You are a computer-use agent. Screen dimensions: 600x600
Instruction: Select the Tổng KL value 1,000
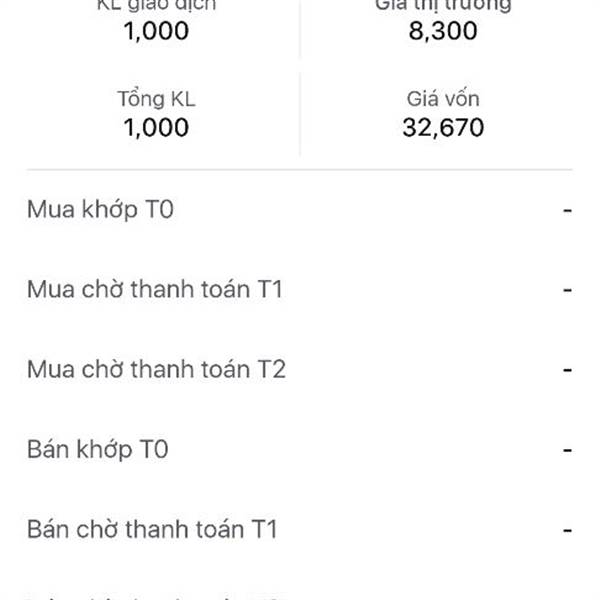click(156, 127)
